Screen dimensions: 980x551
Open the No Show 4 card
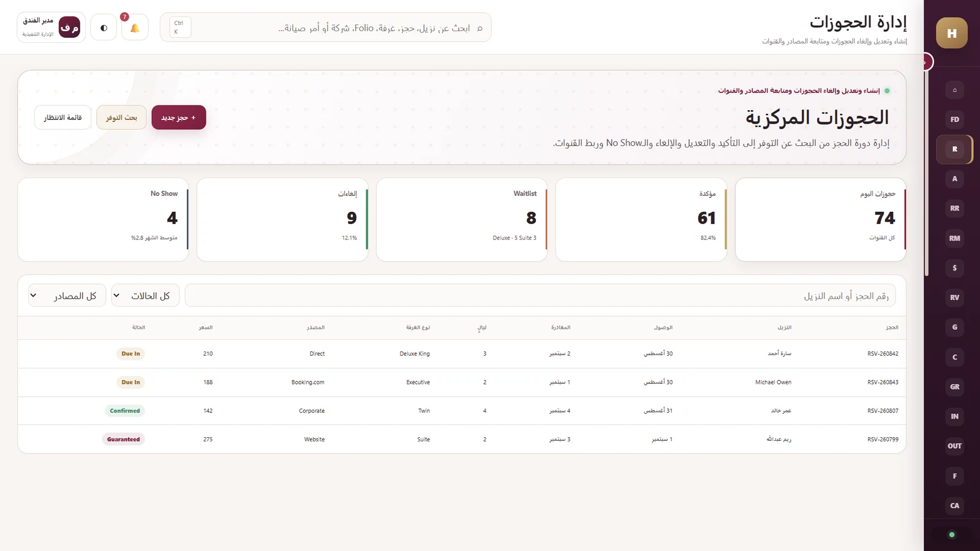tap(103, 220)
